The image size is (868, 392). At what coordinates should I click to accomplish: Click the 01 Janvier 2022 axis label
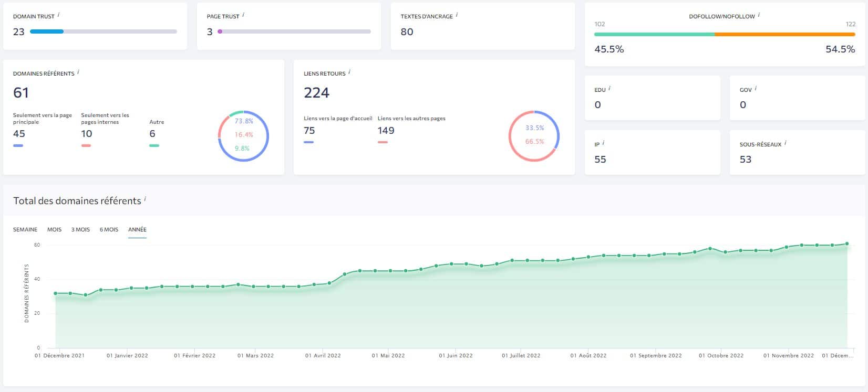(127, 355)
